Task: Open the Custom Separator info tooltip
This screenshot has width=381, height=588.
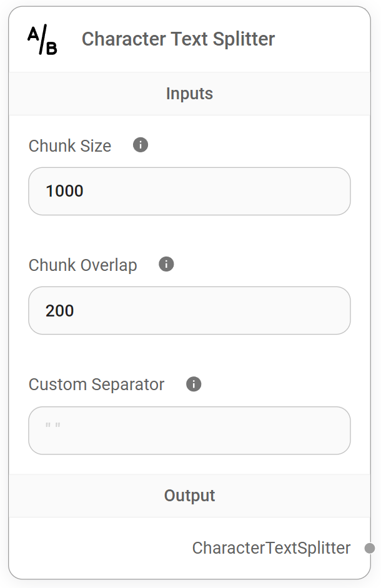Action: coord(193,383)
